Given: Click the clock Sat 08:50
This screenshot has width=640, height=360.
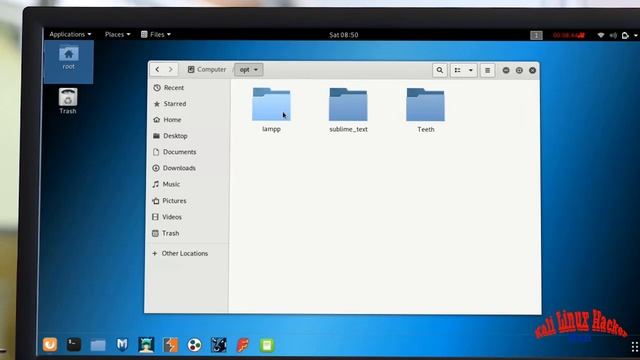Looking at the screenshot, I should point(344,35).
